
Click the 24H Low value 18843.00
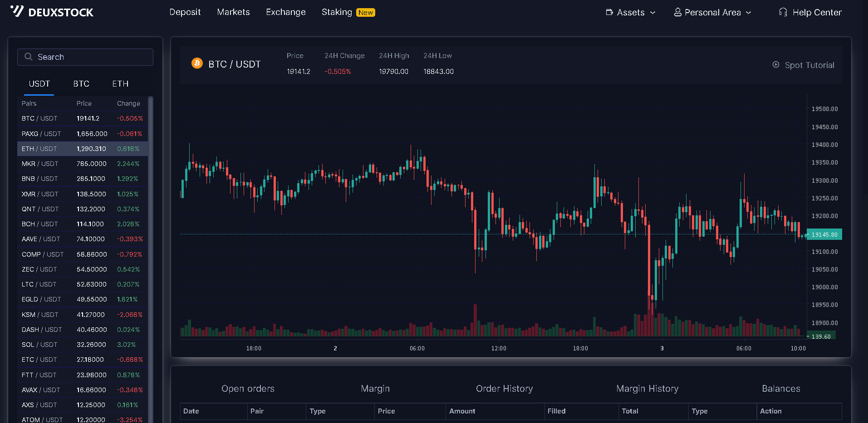[x=438, y=72]
